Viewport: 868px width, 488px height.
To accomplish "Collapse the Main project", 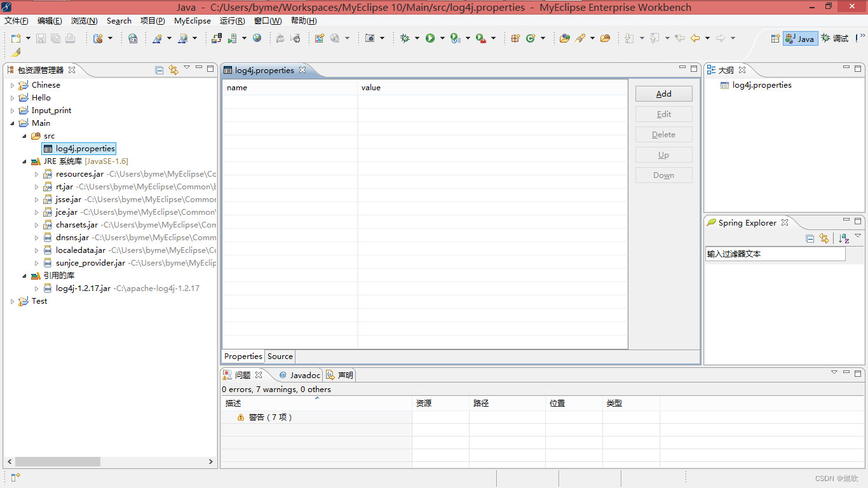I will coord(12,123).
